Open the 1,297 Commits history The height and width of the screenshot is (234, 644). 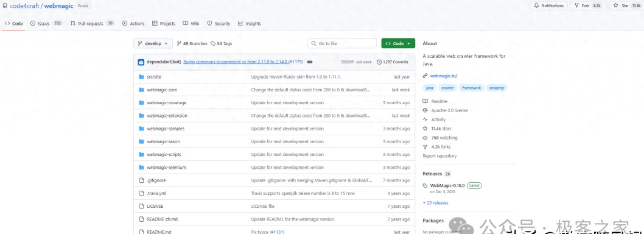pyautogui.click(x=392, y=62)
